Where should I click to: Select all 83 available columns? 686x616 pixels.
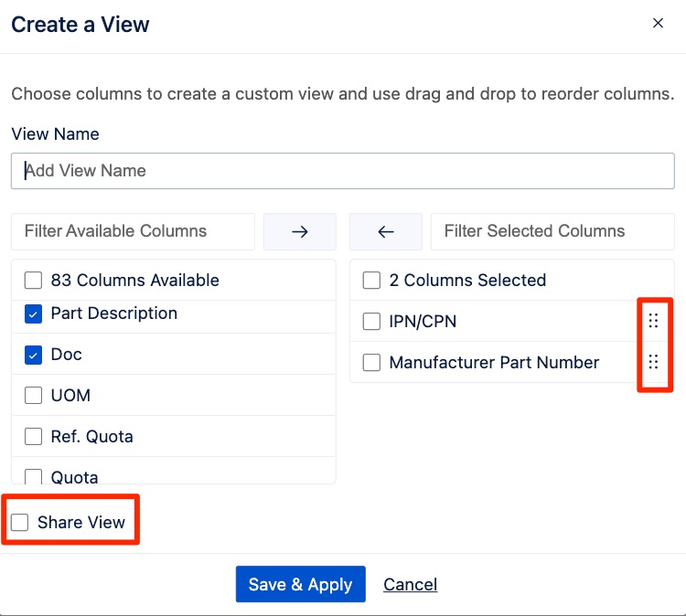coord(34,281)
